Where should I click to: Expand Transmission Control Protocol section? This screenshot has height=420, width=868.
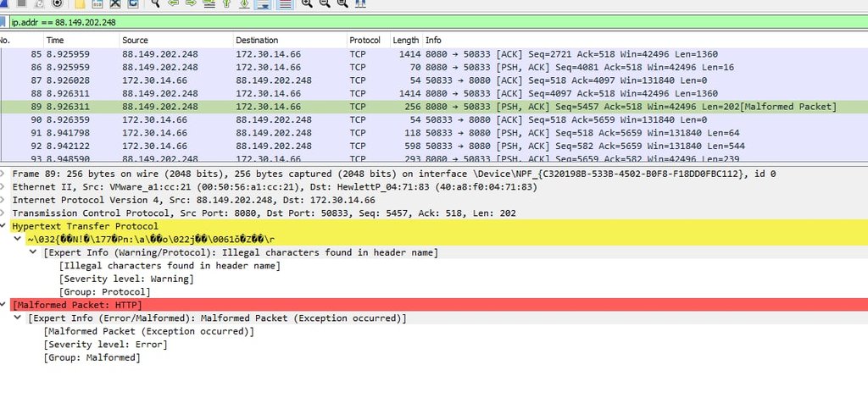pos(3,213)
